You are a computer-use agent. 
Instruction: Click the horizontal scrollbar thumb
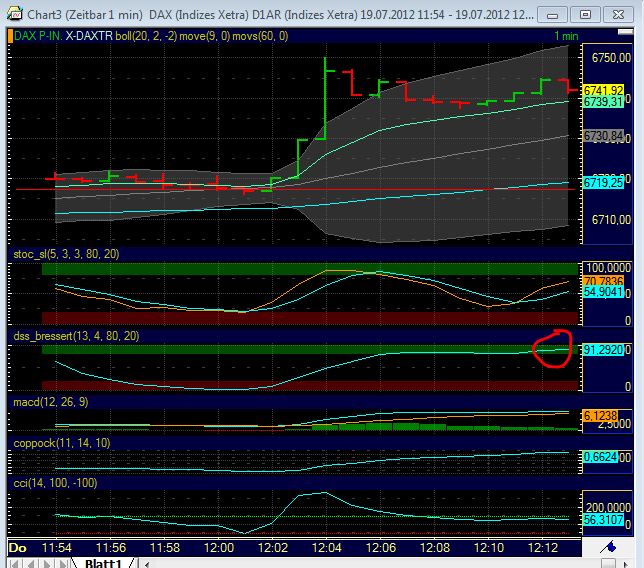click(x=608, y=564)
